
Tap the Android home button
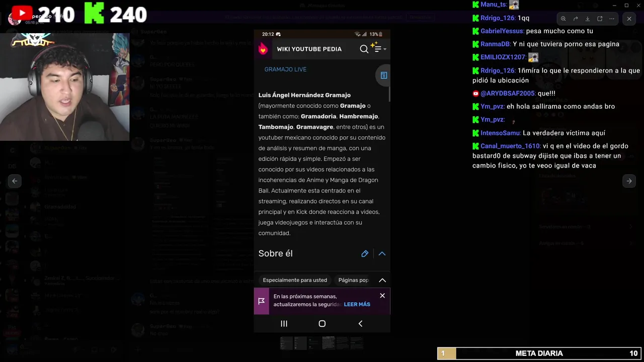(322, 324)
